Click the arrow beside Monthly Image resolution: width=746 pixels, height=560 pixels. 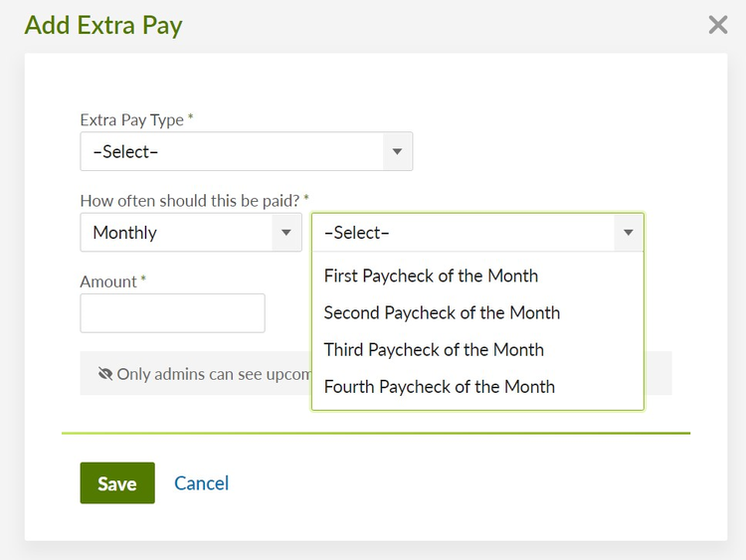tap(286, 232)
